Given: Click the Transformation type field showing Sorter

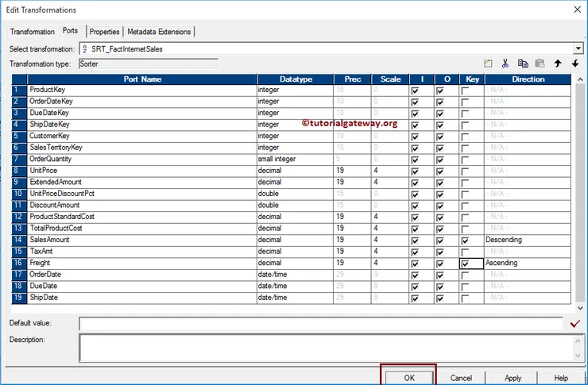Looking at the screenshot, I should point(149,64).
